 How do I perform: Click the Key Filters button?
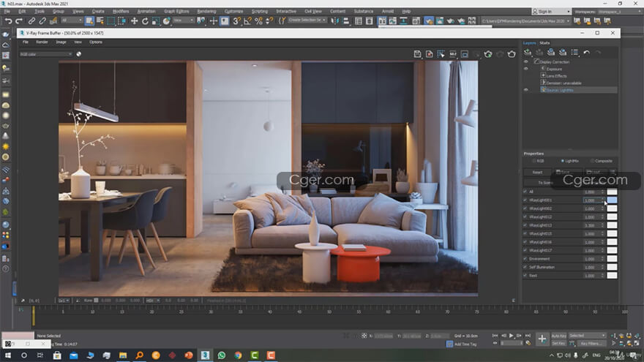[x=591, y=343]
